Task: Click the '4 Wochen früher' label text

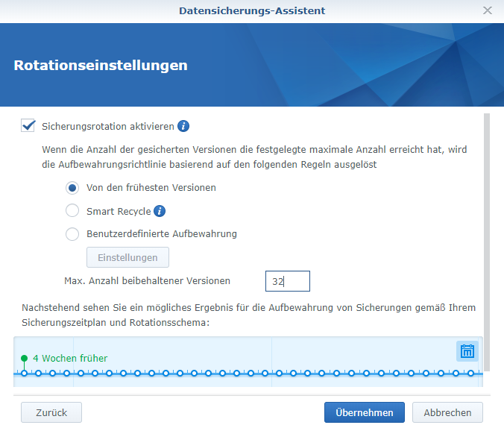Action: pos(70,359)
